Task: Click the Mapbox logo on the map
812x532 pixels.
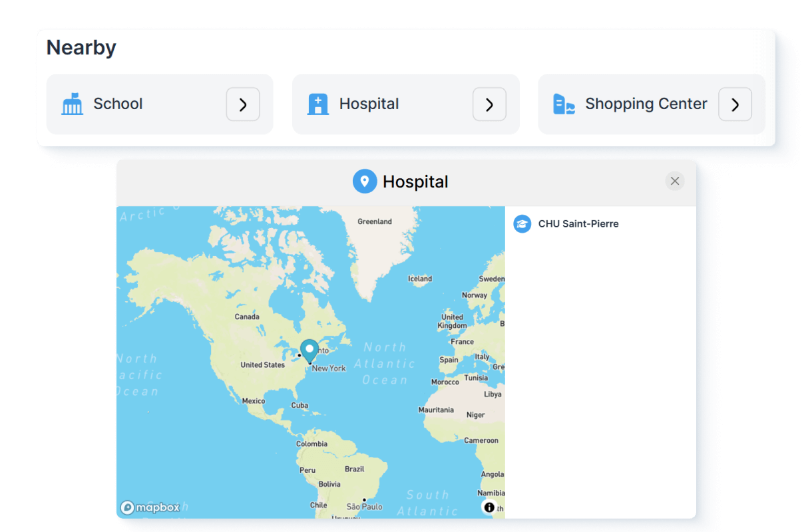Action: [150, 507]
